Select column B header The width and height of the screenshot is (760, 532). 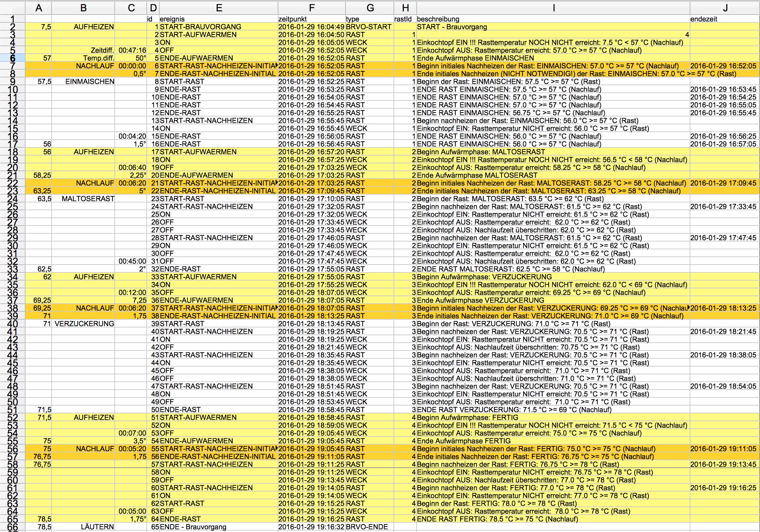tap(83, 8)
